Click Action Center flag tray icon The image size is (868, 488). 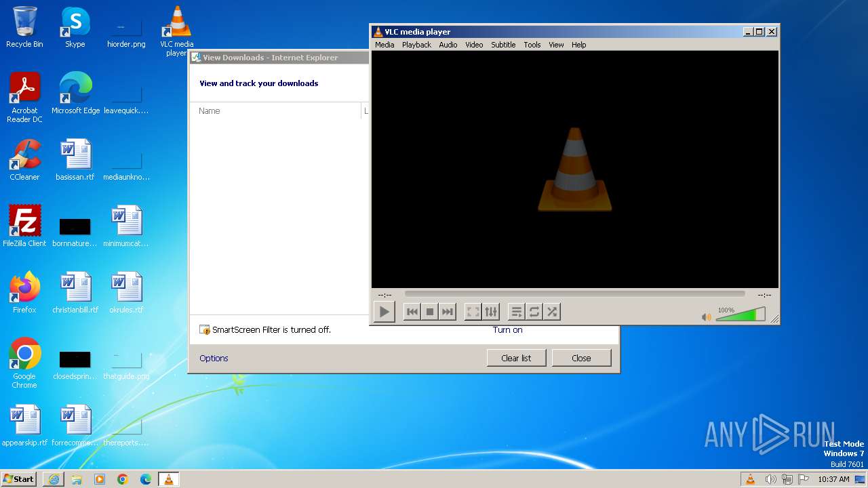coord(804,479)
